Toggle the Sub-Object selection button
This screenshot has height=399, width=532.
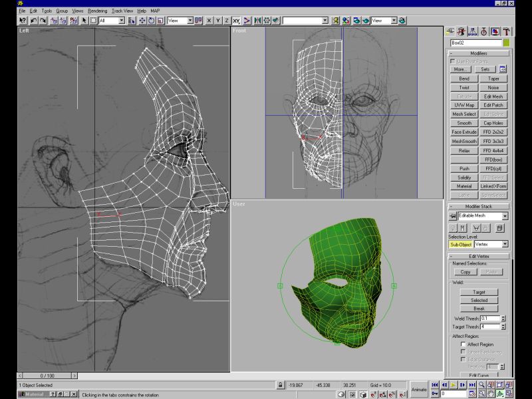(x=460, y=244)
